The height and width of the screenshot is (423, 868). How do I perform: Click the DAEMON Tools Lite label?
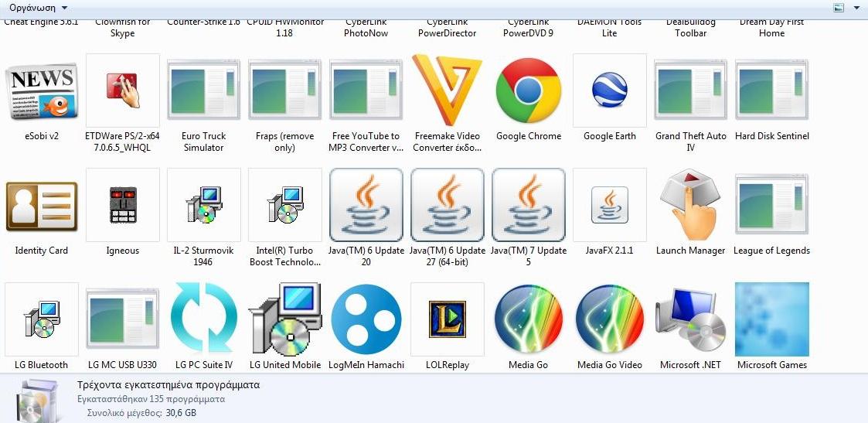(x=610, y=28)
